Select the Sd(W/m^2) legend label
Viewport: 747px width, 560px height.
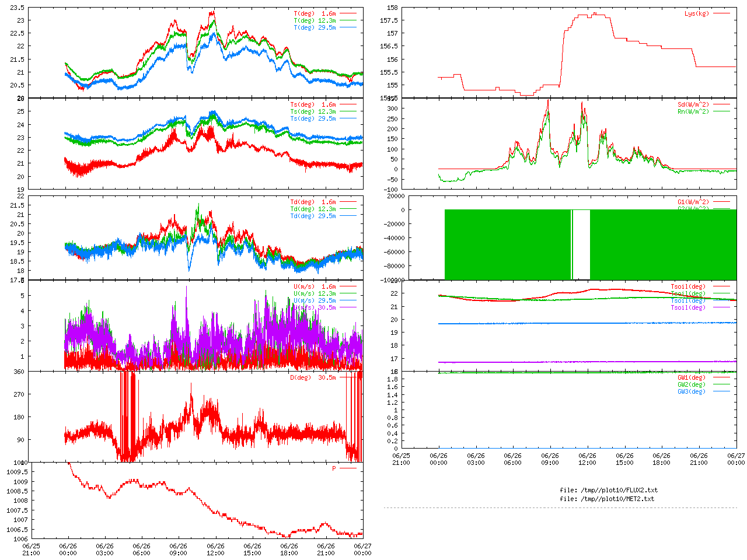click(x=693, y=105)
